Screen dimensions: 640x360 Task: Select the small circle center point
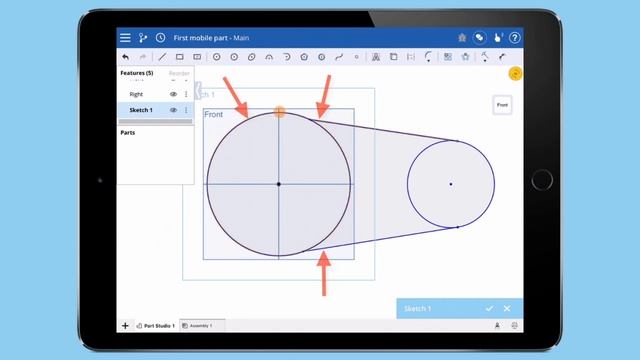click(451, 184)
